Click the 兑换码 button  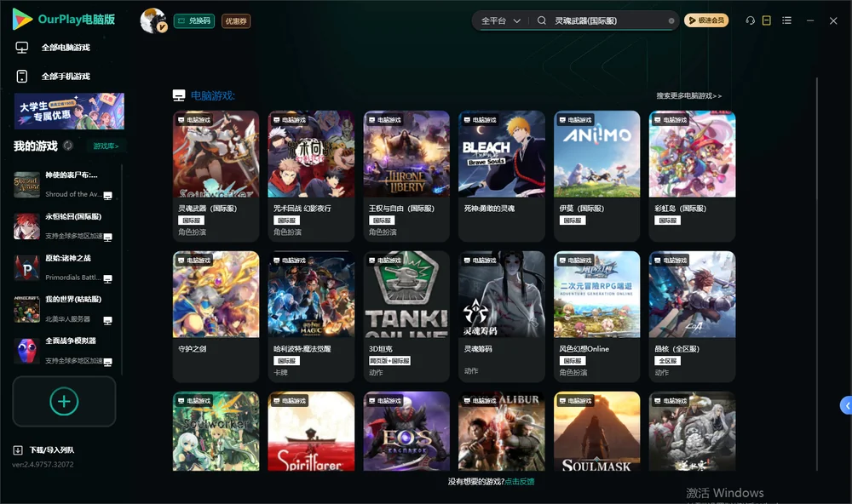194,20
